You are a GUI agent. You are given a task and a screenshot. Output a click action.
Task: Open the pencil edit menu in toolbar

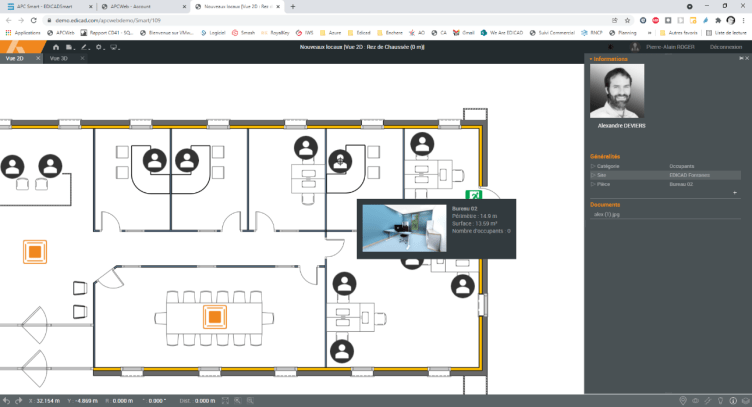[84, 47]
